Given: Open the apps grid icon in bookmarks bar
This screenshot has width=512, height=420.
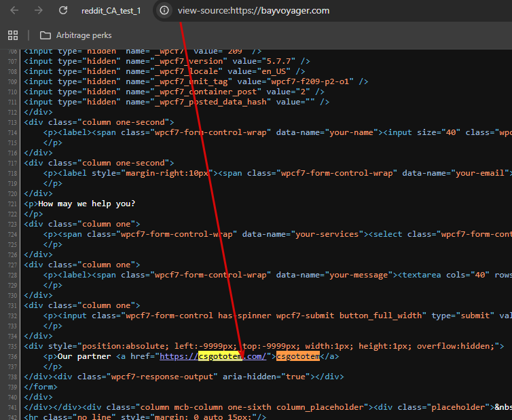Looking at the screenshot, I should click(x=13, y=35).
